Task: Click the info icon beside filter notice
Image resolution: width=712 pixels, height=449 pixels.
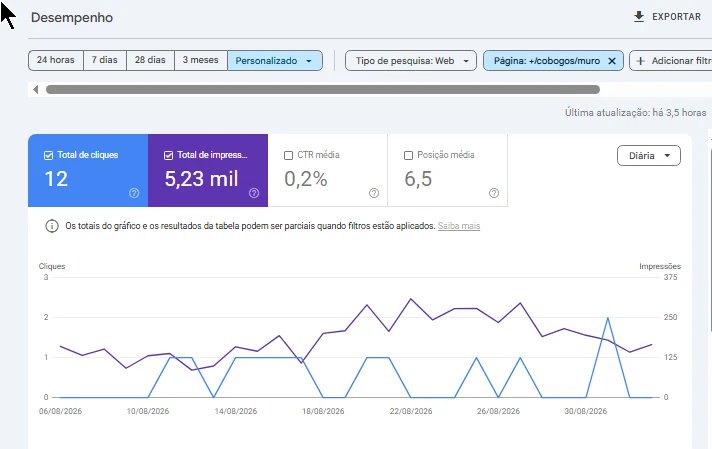Action: [52, 226]
